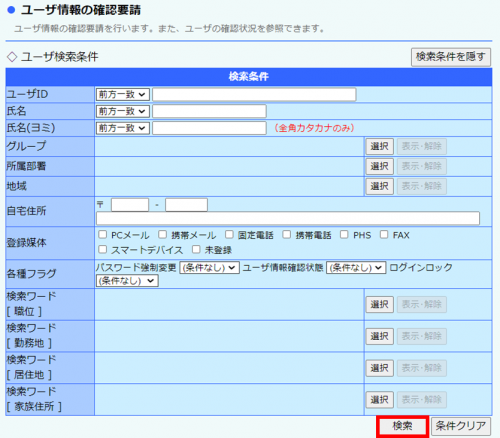Expand パスワード強制変更 dropdown

tap(209, 268)
